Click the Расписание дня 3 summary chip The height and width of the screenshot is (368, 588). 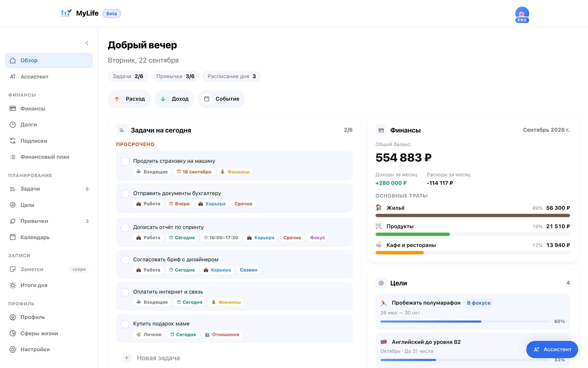232,76
